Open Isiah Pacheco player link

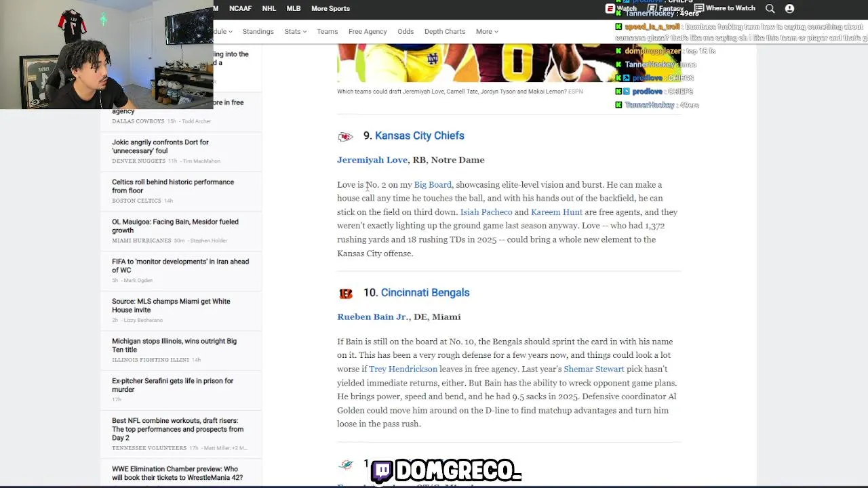(486, 212)
